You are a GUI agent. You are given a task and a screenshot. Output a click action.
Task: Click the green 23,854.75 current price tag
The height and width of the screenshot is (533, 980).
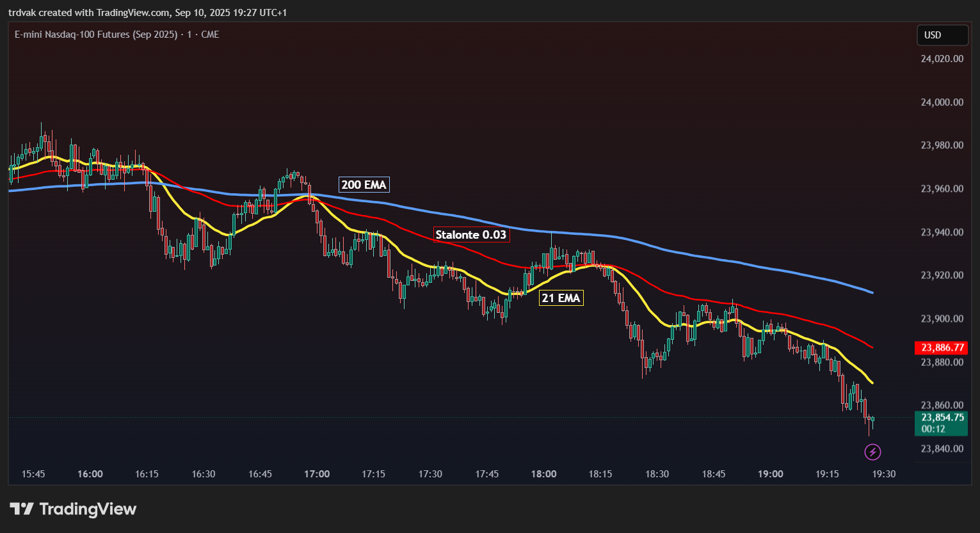pyautogui.click(x=941, y=423)
